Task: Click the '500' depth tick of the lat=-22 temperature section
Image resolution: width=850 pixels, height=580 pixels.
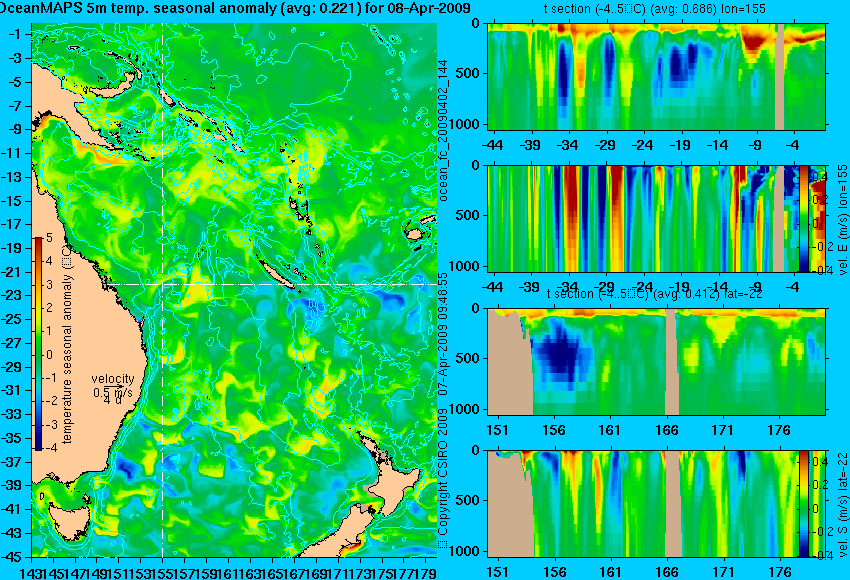Action: click(x=468, y=358)
